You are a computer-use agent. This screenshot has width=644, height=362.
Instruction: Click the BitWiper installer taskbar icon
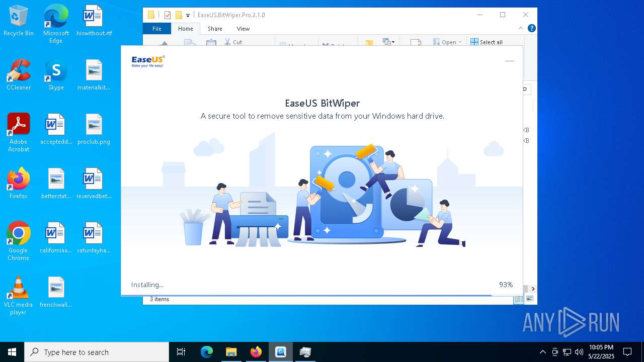(x=280, y=352)
